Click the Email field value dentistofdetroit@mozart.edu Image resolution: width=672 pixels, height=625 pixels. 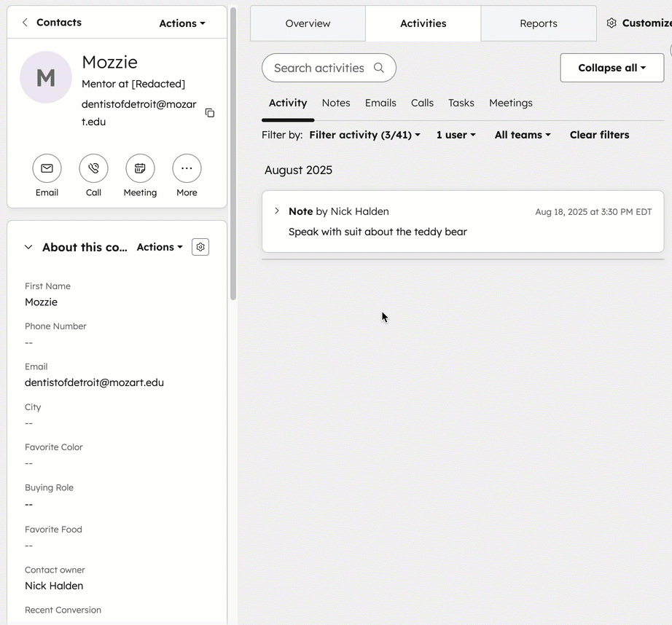tap(94, 382)
